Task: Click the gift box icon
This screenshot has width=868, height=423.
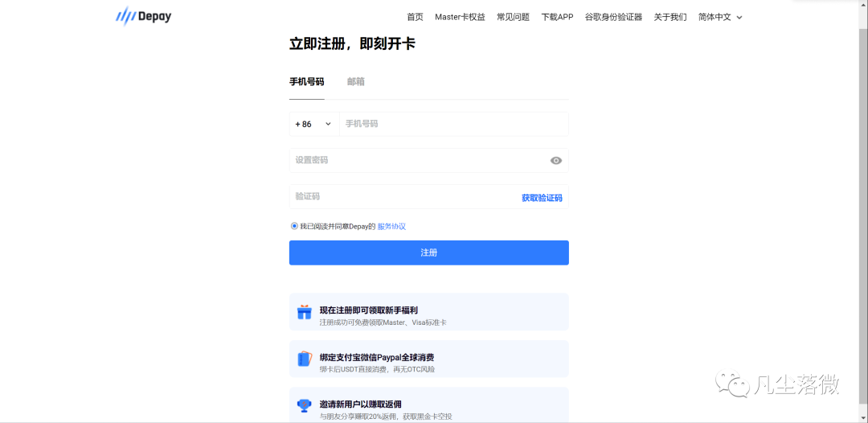Action: click(x=305, y=312)
